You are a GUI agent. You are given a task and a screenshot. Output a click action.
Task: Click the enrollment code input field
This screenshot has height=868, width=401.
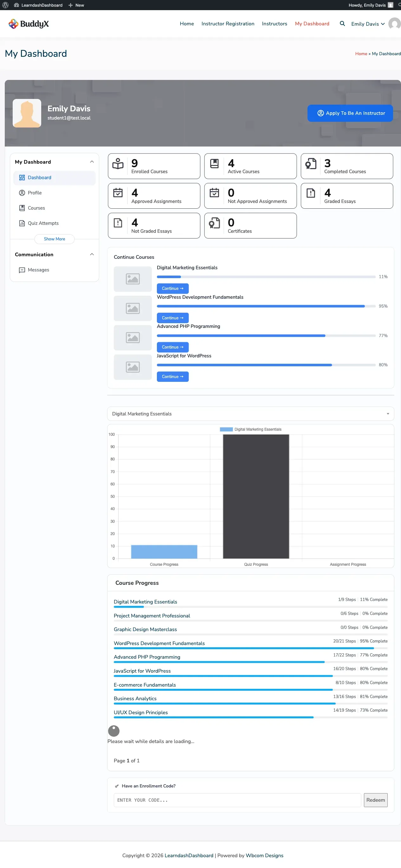pyautogui.click(x=237, y=800)
